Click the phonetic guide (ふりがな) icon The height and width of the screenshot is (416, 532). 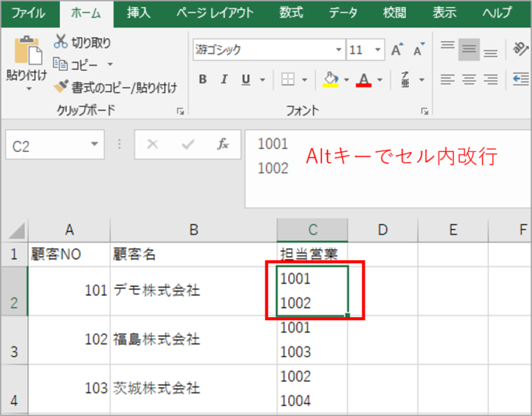[405, 79]
